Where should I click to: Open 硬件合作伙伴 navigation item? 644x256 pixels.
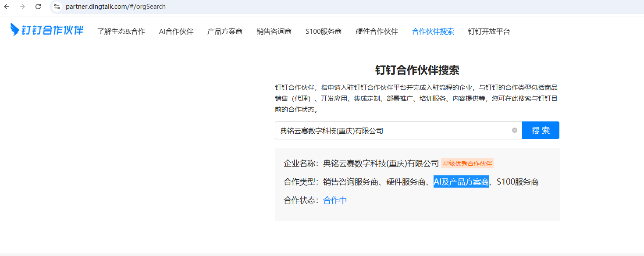pos(377,32)
